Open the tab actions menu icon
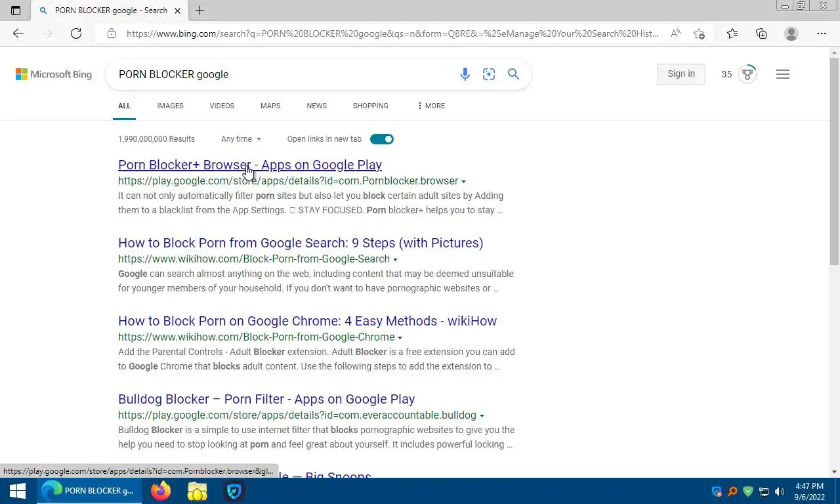The width and height of the screenshot is (840, 504). point(16,10)
